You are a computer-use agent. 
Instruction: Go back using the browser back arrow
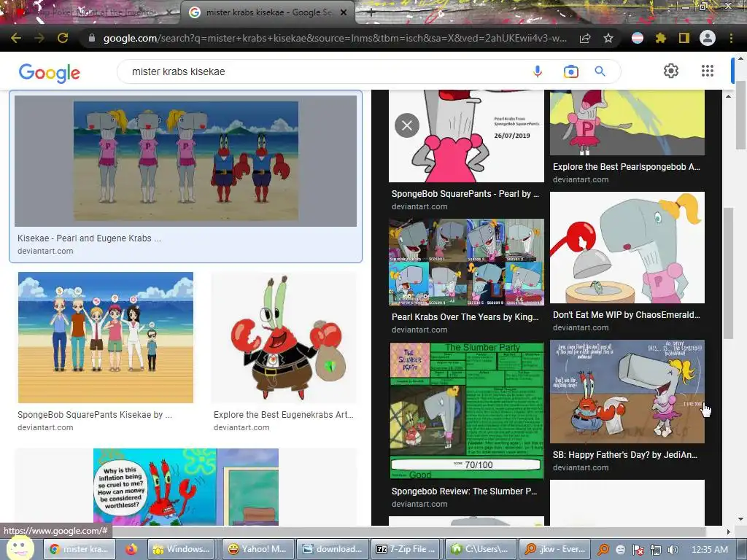pos(16,38)
